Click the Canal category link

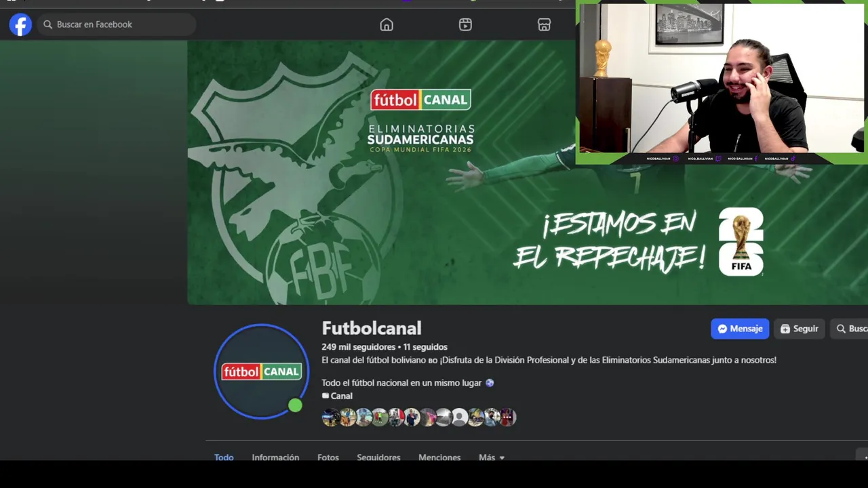[341, 396]
